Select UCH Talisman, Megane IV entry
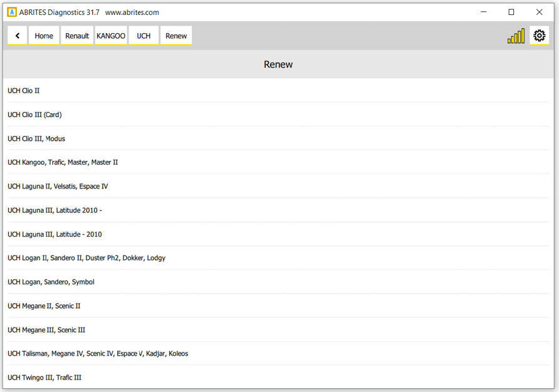This screenshot has height=392, width=559. point(98,354)
